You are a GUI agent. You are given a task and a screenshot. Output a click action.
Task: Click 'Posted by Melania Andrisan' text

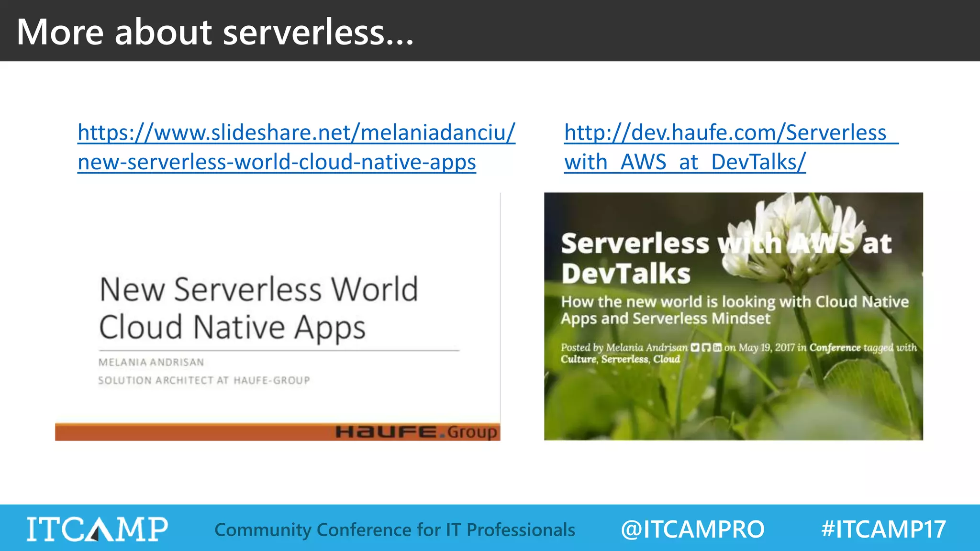click(x=624, y=347)
